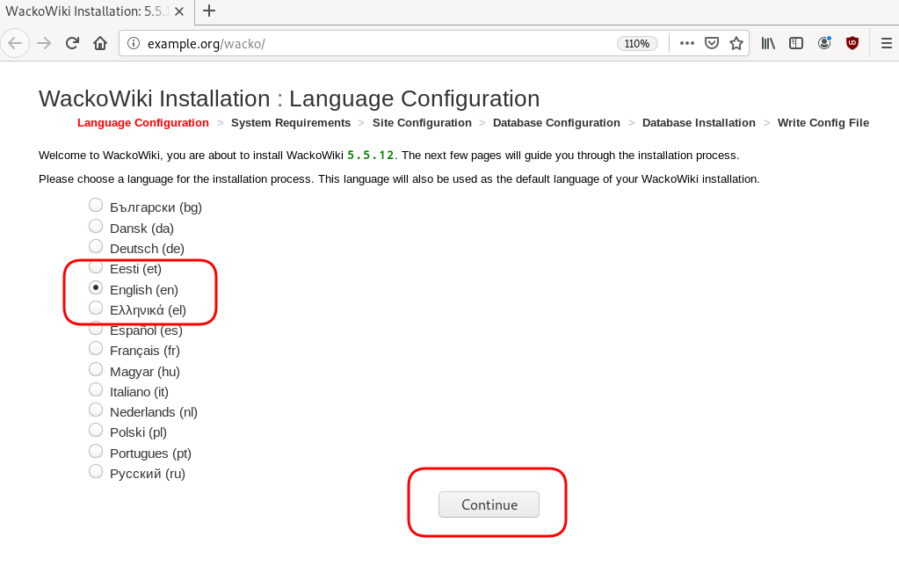
Task: Go to the System Requirements step
Action: 290,123
